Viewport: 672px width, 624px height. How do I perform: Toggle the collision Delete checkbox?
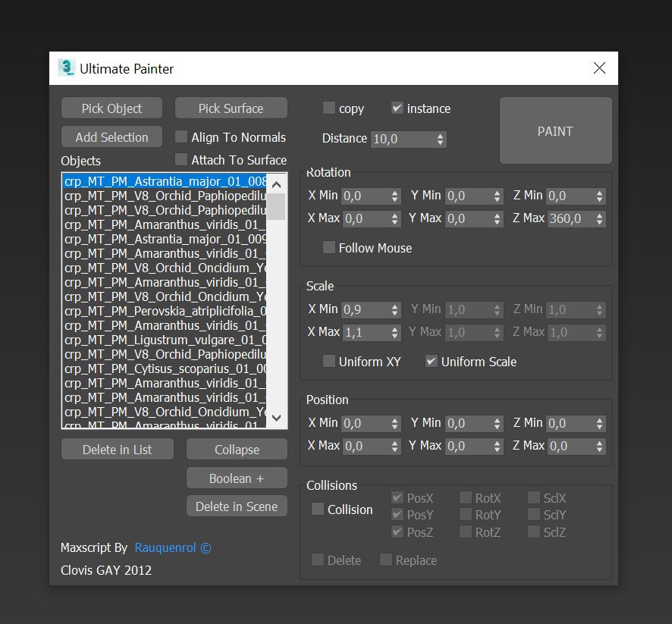click(x=318, y=560)
